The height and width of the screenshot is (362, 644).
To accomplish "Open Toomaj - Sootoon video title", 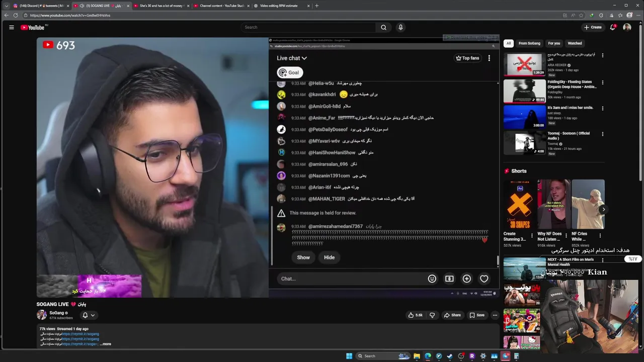I will coord(569,136).
